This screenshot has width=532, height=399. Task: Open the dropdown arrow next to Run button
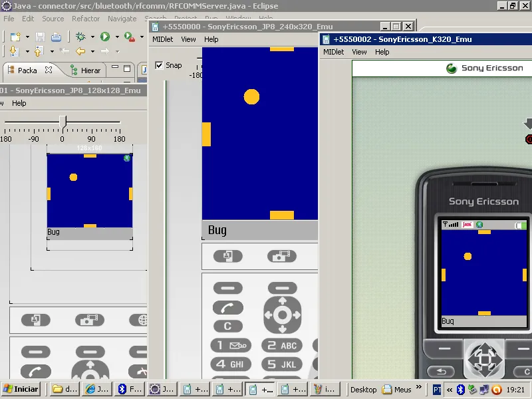pyautogui.click(x=116, y=37)
